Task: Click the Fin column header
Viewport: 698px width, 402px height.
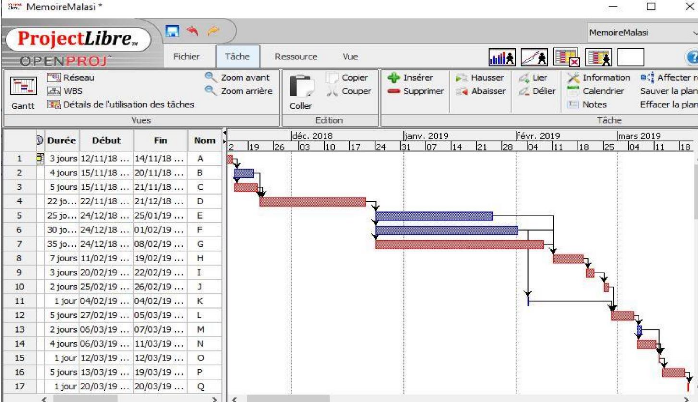Action: click(161, 141)
